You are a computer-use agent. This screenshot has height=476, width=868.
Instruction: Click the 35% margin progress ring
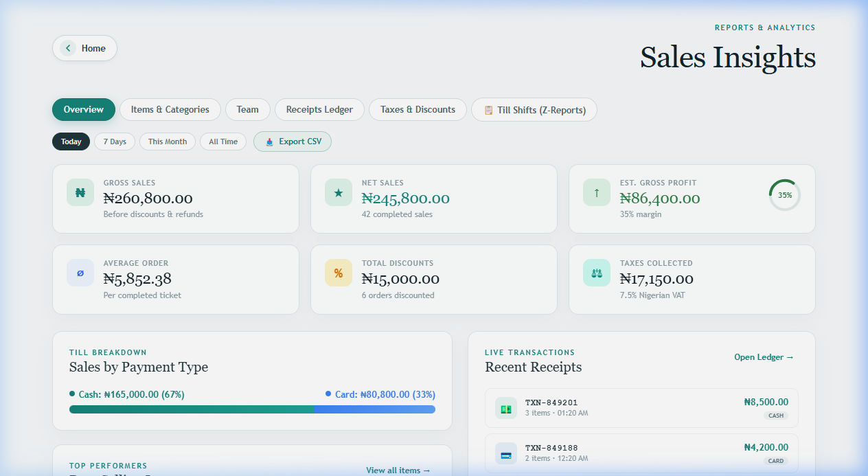[x=785, y=195]
